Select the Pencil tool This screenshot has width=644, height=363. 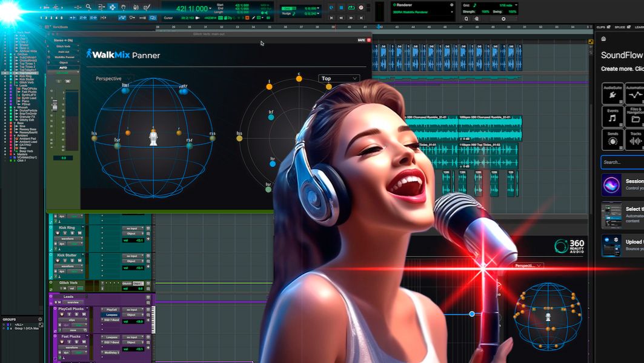pos(147,7)
